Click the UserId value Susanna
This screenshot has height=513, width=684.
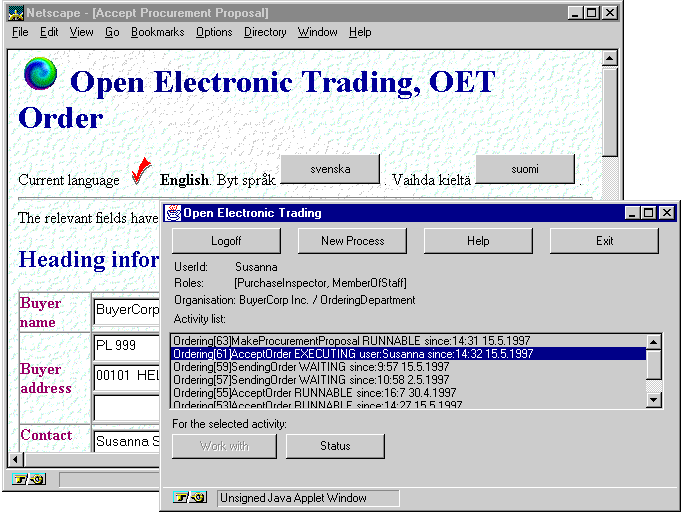point(256,267)
